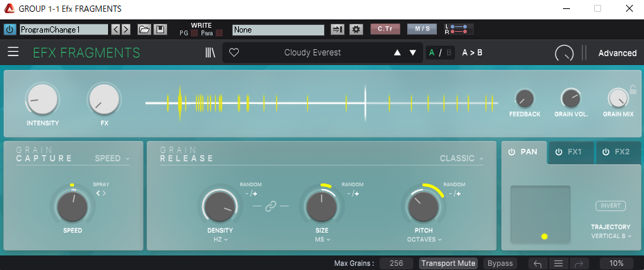Screen dimensions: 644x270
Task: Toggle the Density-Size link chain icon
Action: (270, 206)
